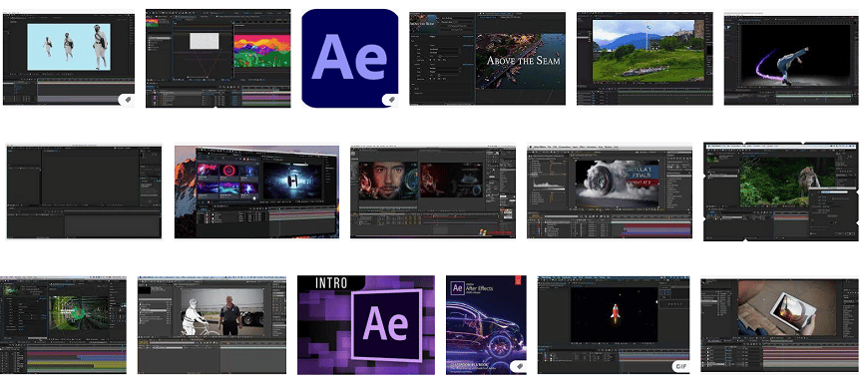Open the Iron Man face screenshot thumbnail
This screenshot has height=383, width=868.
[x=432, y=192]
